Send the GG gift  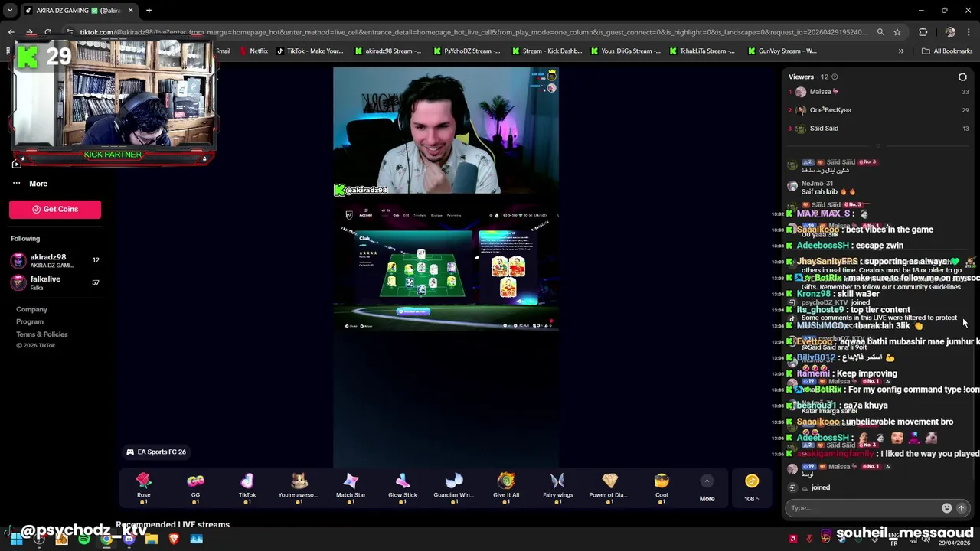tap(195, 487)
